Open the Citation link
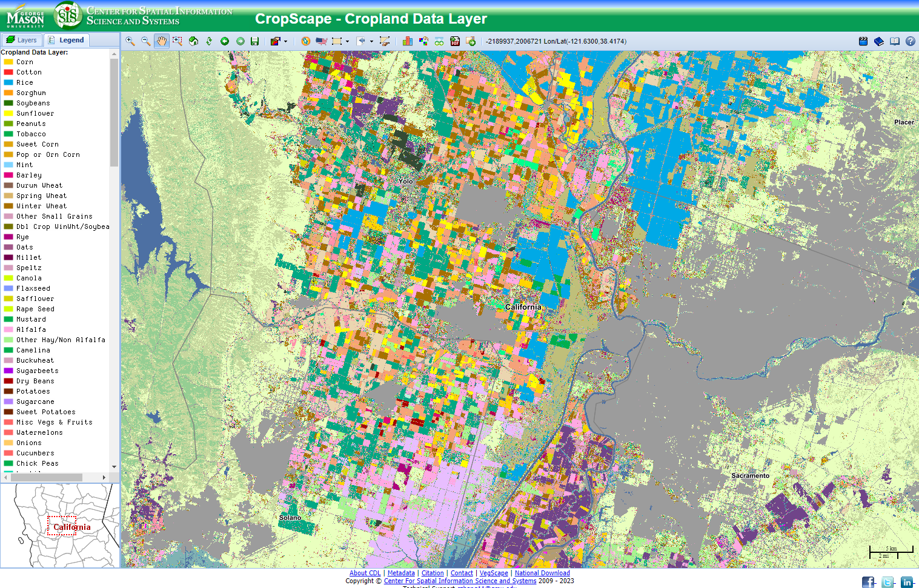The width and height of the screenshot is (919, 588). [x=433, y=573]
